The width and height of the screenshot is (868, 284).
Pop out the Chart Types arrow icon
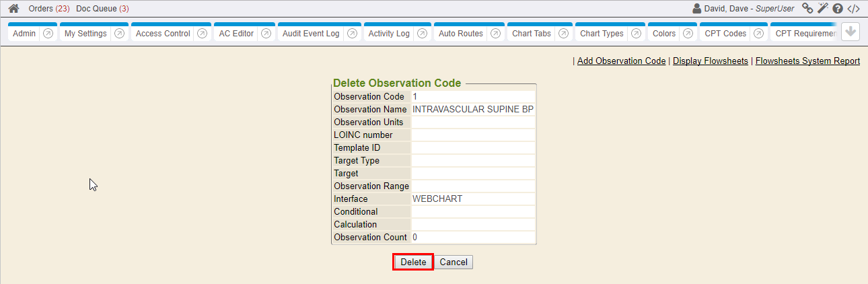coord(636,34)
